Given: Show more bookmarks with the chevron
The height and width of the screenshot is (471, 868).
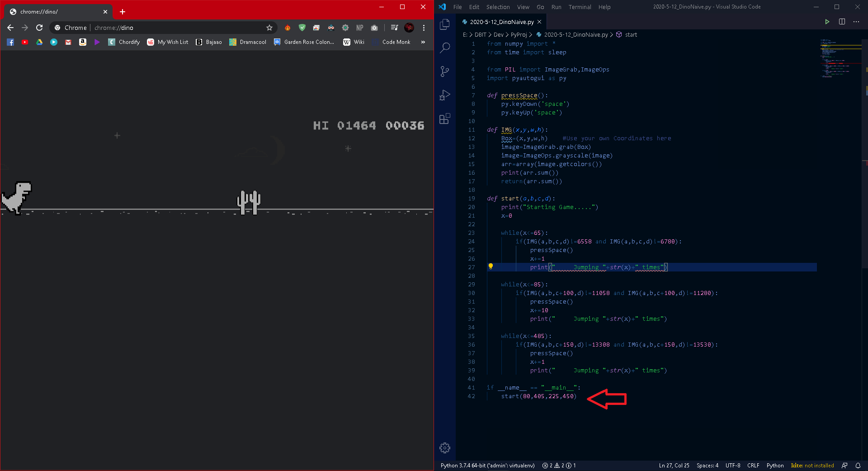Looking at the screenshot, I should tap(423, 42).
